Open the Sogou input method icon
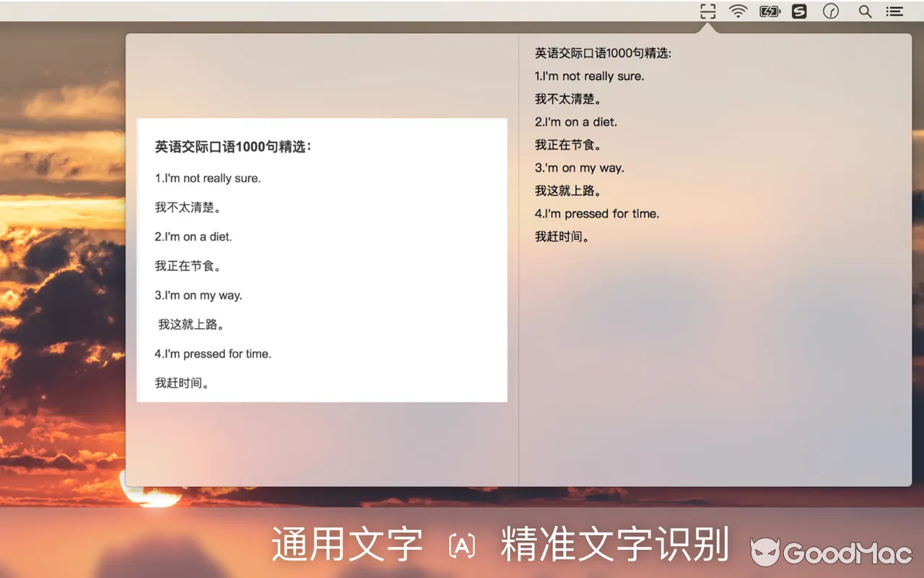Screen dimensions: 924x578 (x=798, y=11)
